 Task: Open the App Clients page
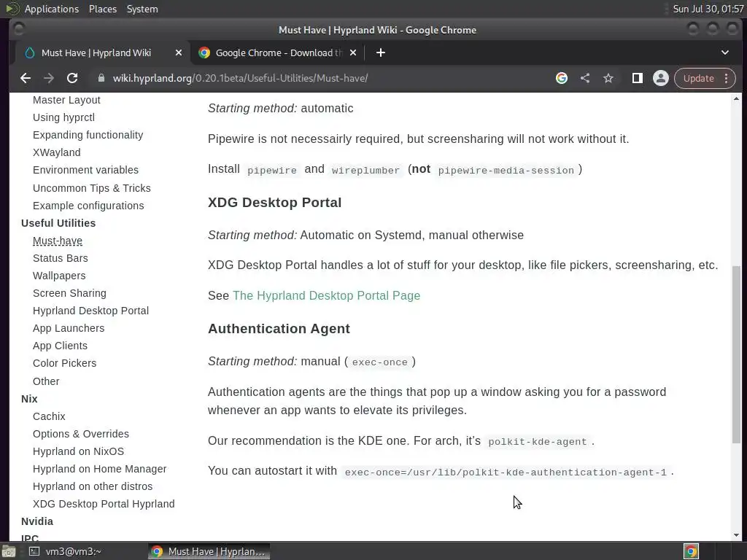click(60, 346)
